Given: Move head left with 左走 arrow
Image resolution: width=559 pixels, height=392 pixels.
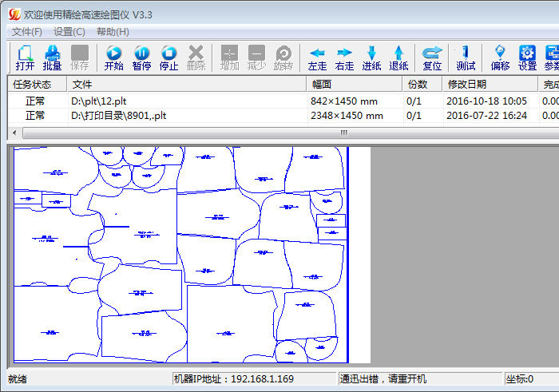Looking at the screenshot, I should coord(317,57).
